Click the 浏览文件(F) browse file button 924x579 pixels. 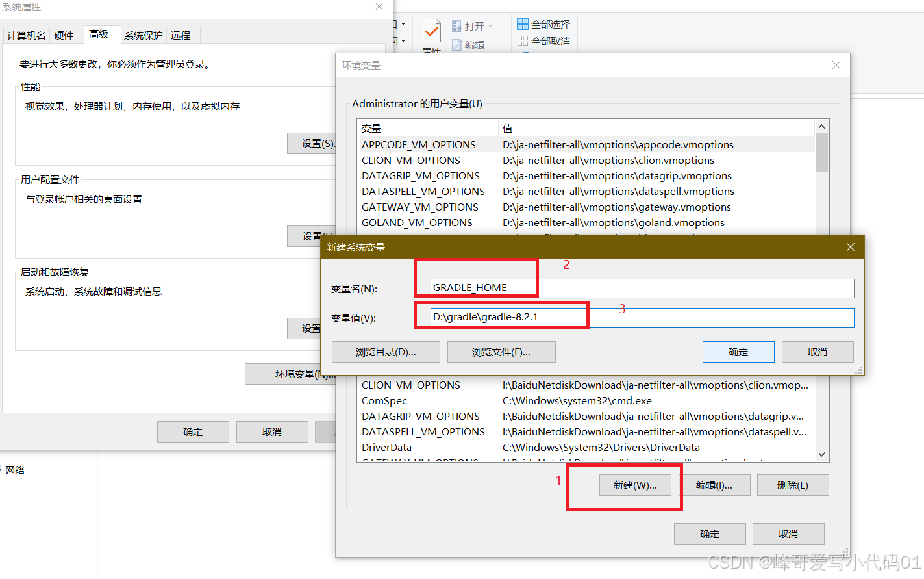tap(501, 352)
